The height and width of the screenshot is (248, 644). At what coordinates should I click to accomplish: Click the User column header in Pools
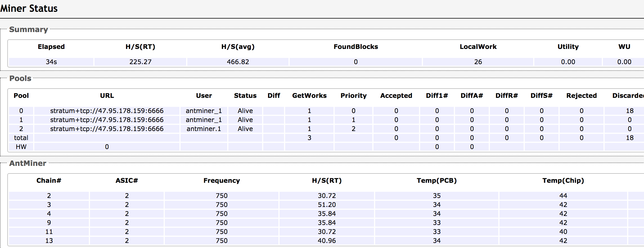click(204, 96)
